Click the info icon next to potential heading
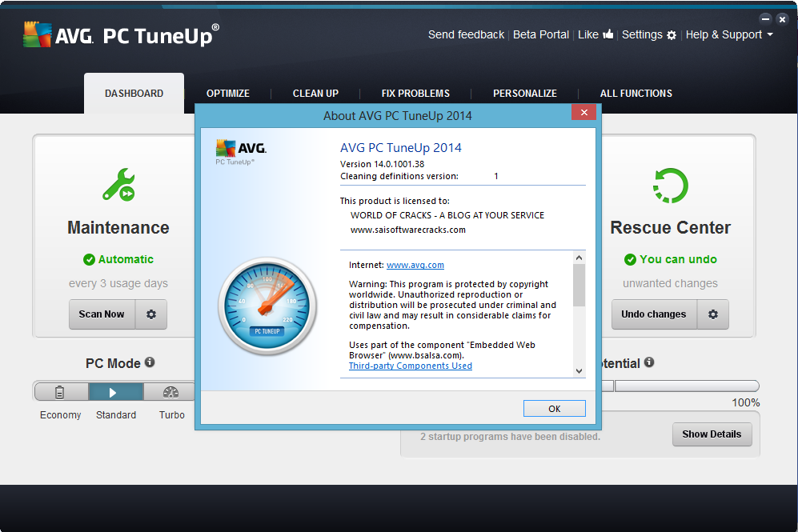798x532 pixels. coord(649,362)
